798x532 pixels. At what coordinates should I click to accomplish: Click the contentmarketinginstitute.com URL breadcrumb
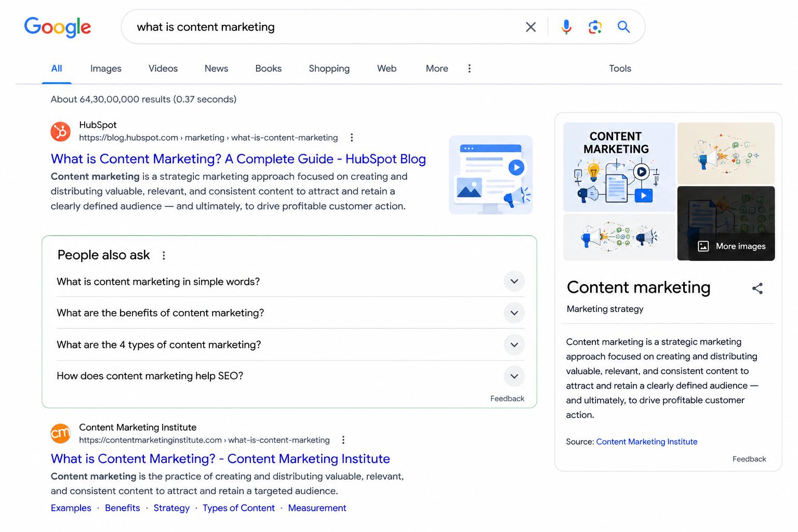point(204,440)
